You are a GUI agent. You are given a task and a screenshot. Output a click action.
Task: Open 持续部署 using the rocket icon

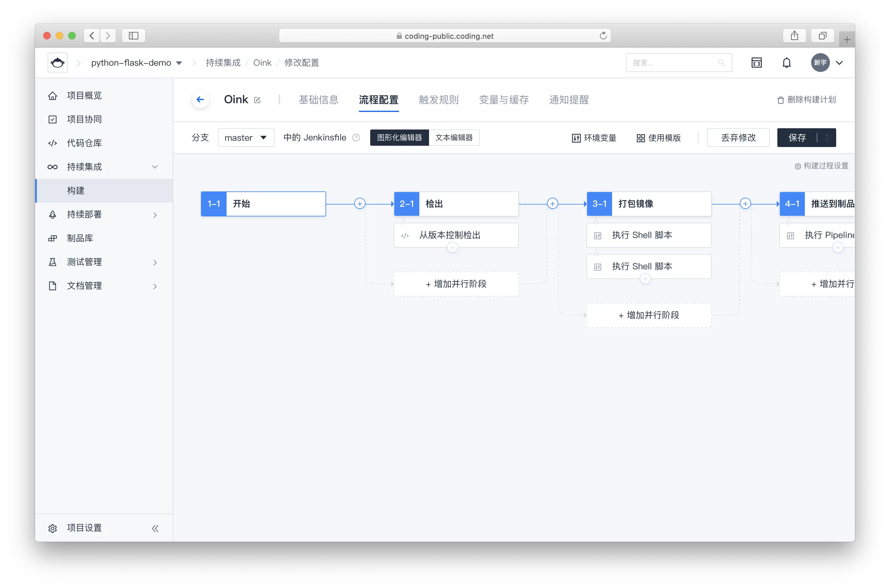pos(53,215)
